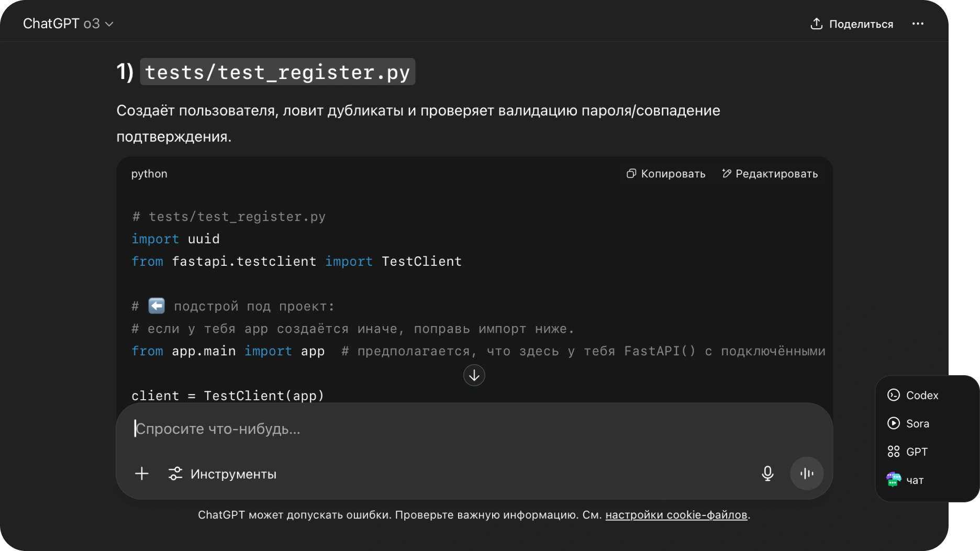
Task: Open the Инструменты tools menu
Action: click(x=222, y=474)
